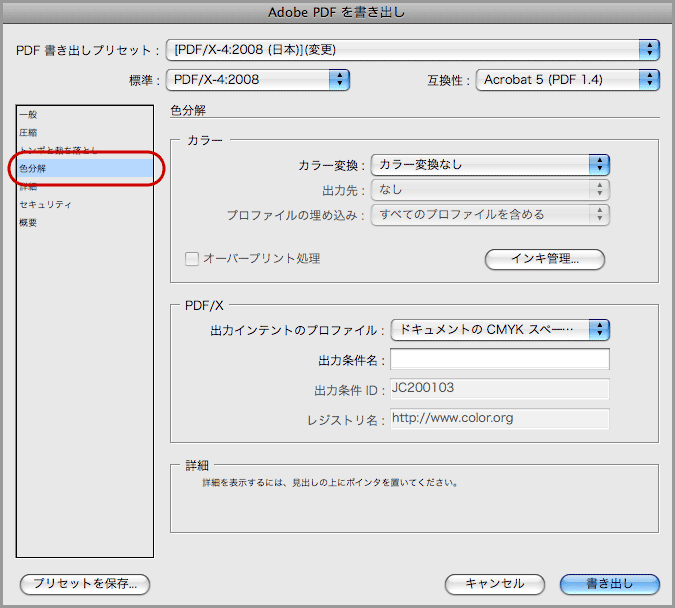Click the 出力条件名 text field
This screenshot has height=608, width=675.
499,359
